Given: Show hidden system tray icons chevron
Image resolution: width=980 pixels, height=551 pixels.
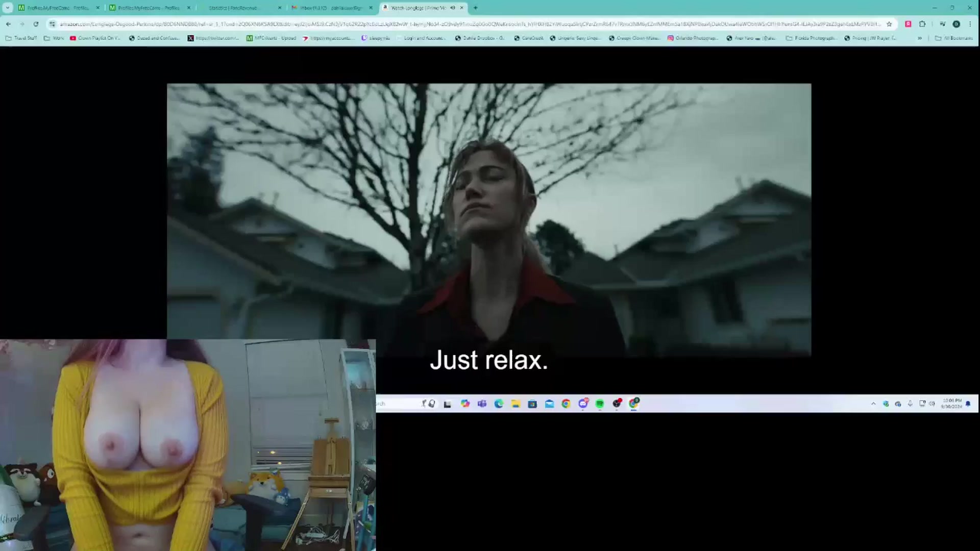Looking at the screenshot, I should pyautogui.click(x=873, y=404).
